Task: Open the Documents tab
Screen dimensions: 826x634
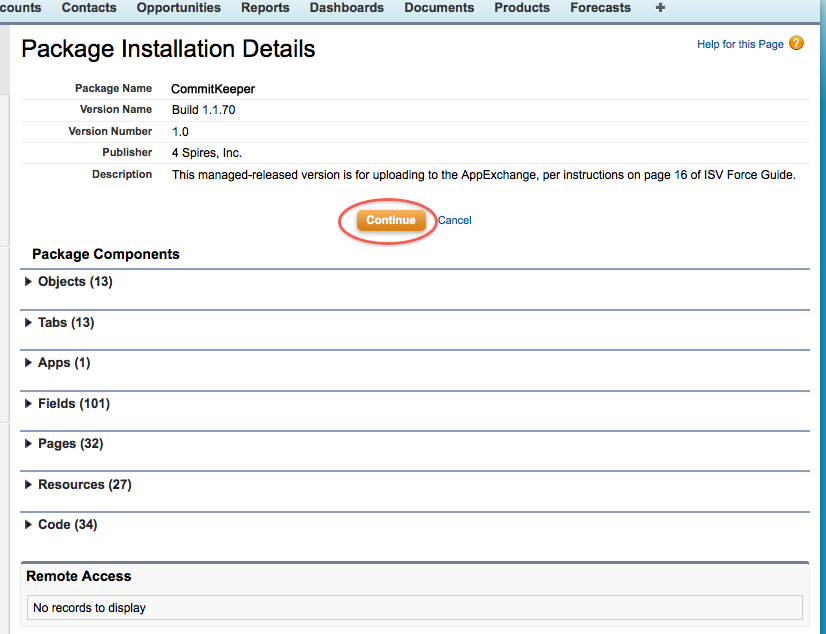Action: click(x=439, y=8)
